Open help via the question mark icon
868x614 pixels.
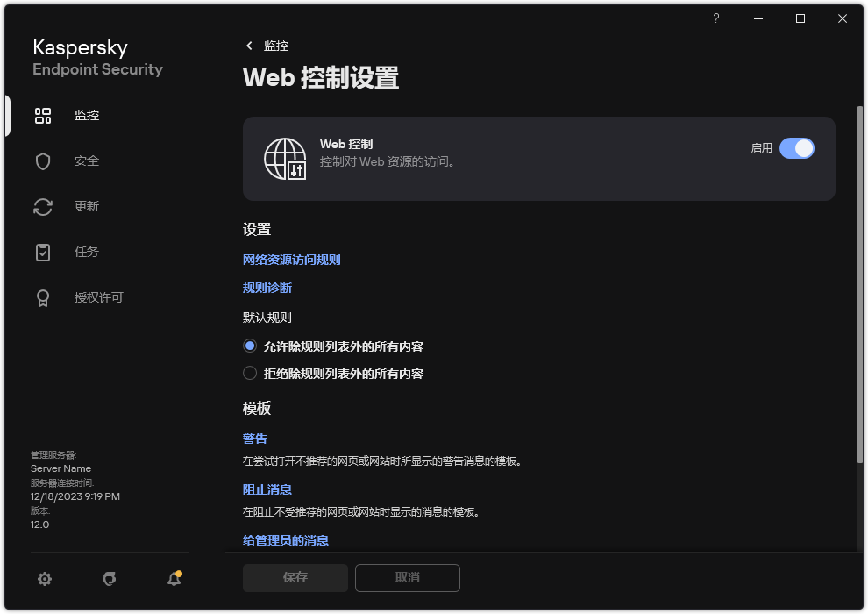pyautogui.click(x=716, y=18)
